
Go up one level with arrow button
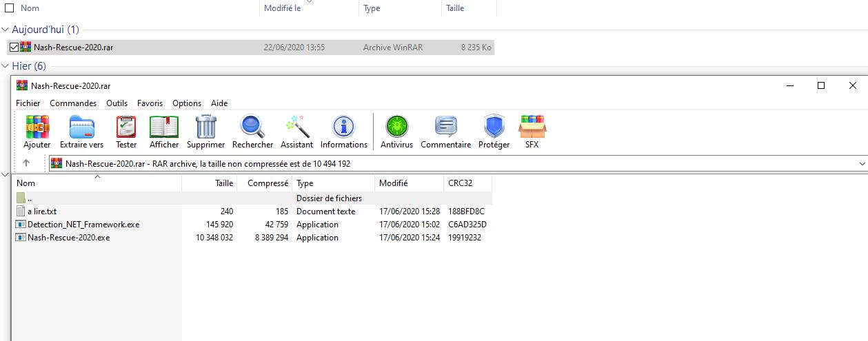pyautogui.click(x=26, y=163)
